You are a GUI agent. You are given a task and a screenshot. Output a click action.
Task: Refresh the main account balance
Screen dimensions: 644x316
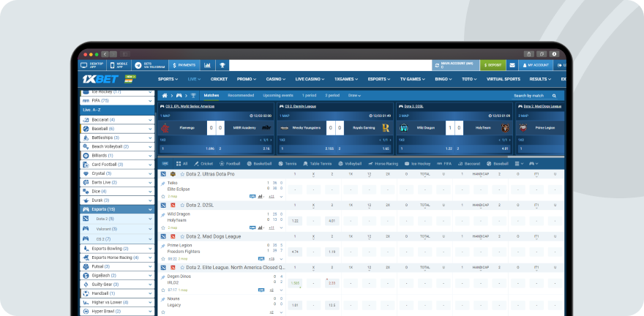click(x=437, y=65)
